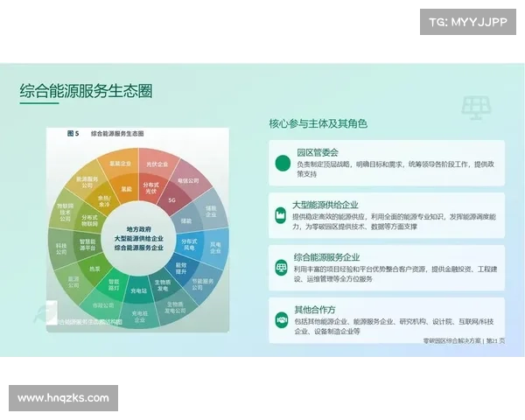Click the 智能路灯 inner wheel segment
The width and height of the screenshot is (525, 420).
(x=114, y=284)
